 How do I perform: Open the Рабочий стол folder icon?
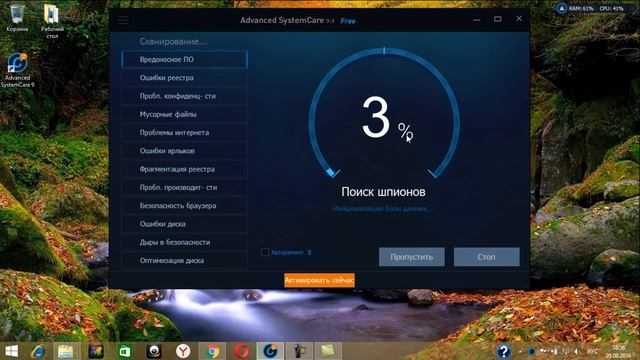click(52, 21)
